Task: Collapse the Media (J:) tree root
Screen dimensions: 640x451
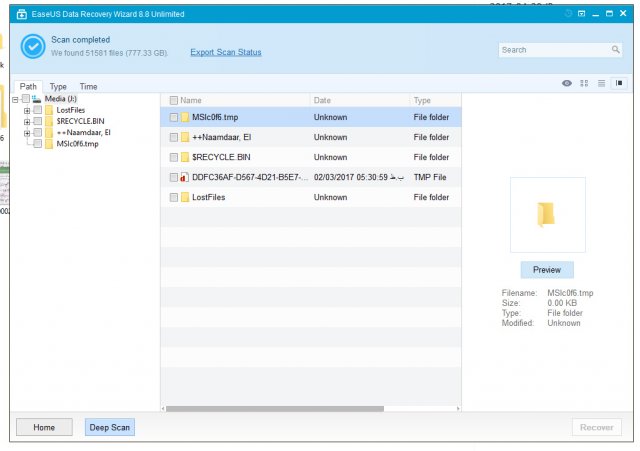Action: [16, 99]
